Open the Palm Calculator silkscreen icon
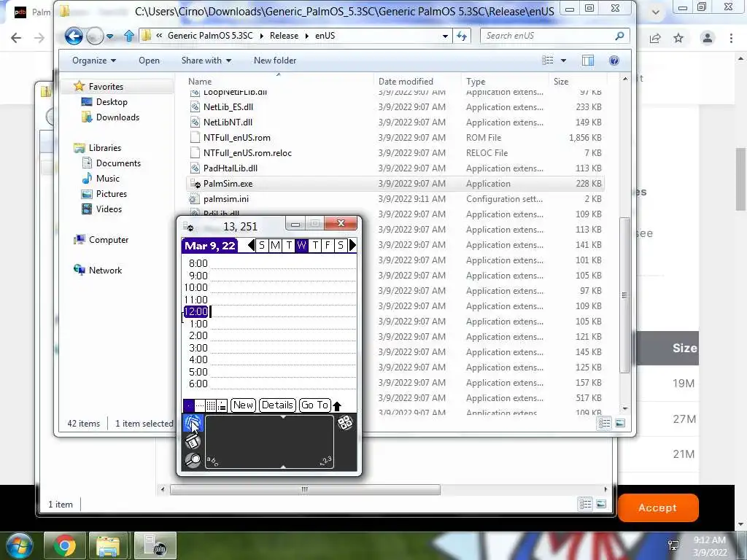747x560 pixels. (345, 422)
